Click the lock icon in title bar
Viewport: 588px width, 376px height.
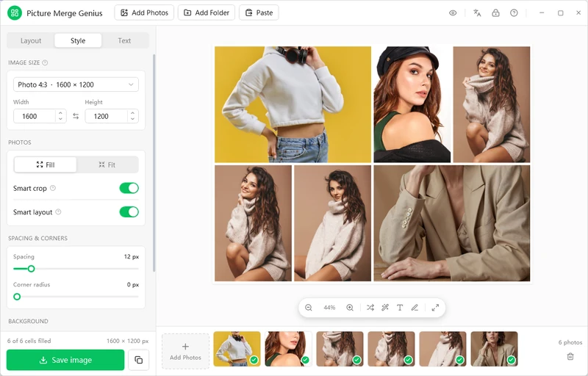(495, 12)
